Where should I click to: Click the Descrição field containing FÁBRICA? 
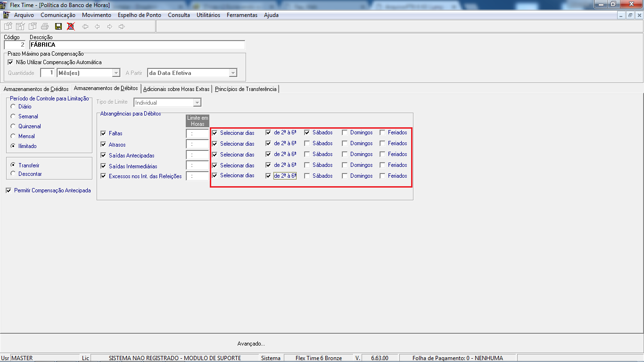137,45
